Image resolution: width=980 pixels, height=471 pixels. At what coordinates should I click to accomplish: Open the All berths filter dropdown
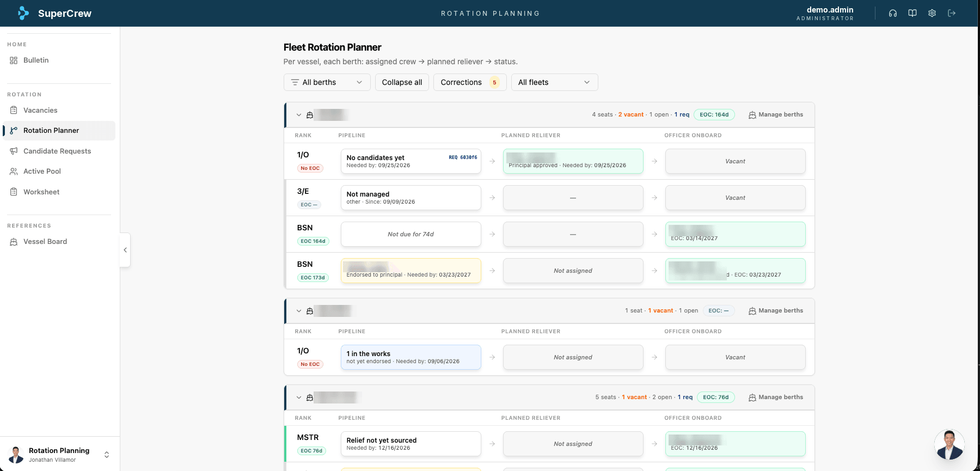click(x=327, y=82)
